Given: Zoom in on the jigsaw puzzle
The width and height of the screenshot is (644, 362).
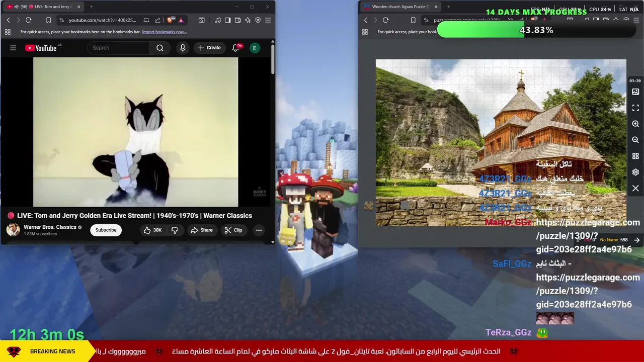Looking at the screenshot, I should coord(635,124).
